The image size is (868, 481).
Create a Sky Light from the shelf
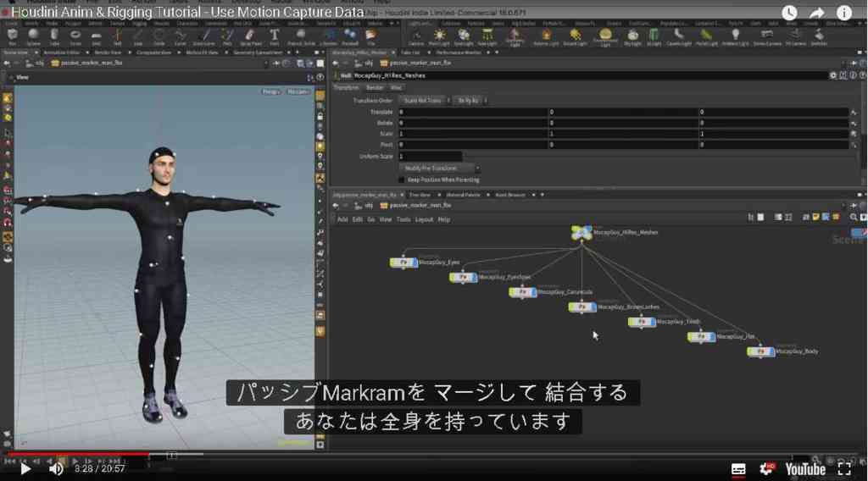coord(632,37)
